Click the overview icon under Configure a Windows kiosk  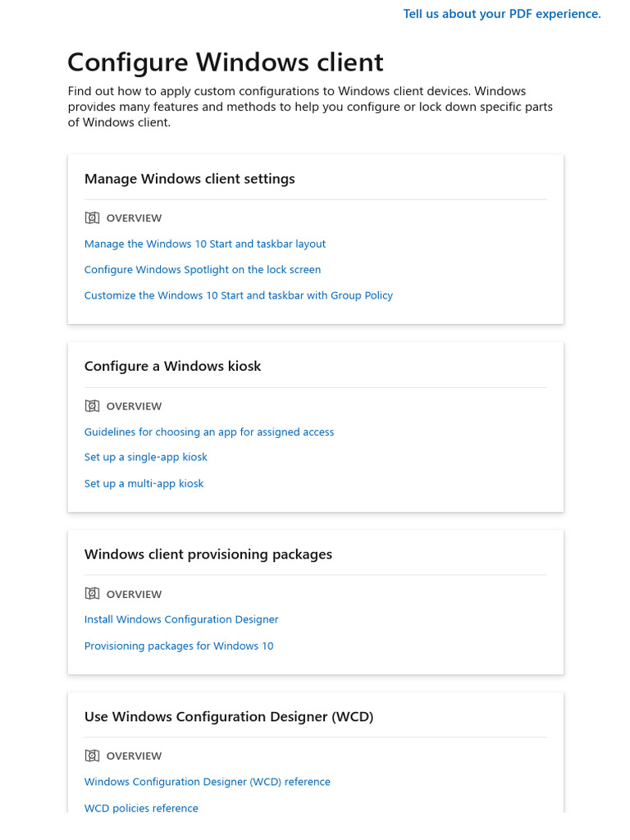(x=92, y=405)
